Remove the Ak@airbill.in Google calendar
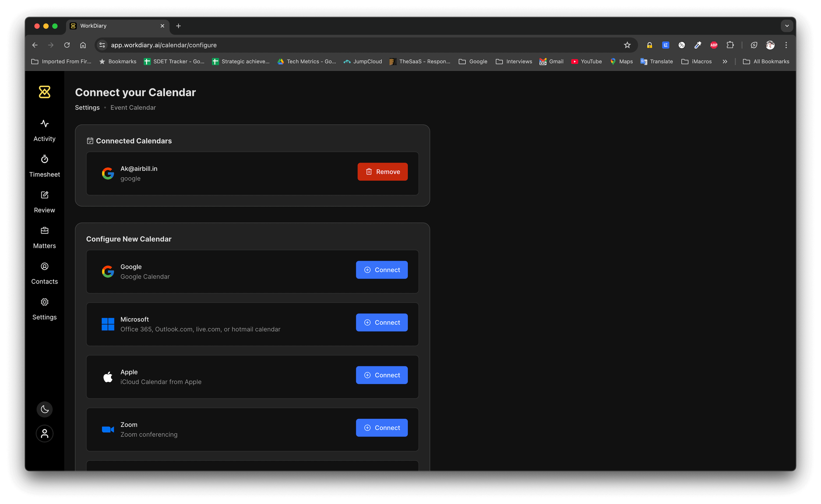Screen dimensions: 821x504 (x=383, y=172)
